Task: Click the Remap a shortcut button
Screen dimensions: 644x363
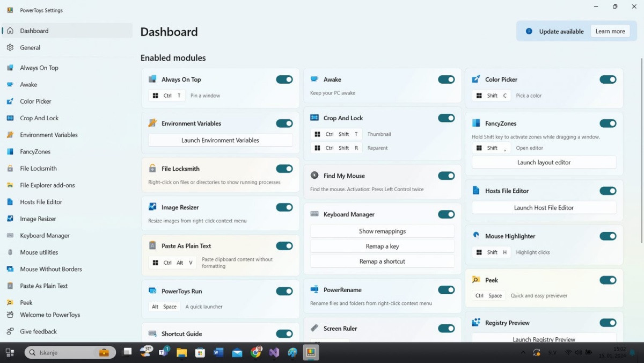Action: [383, 261]
